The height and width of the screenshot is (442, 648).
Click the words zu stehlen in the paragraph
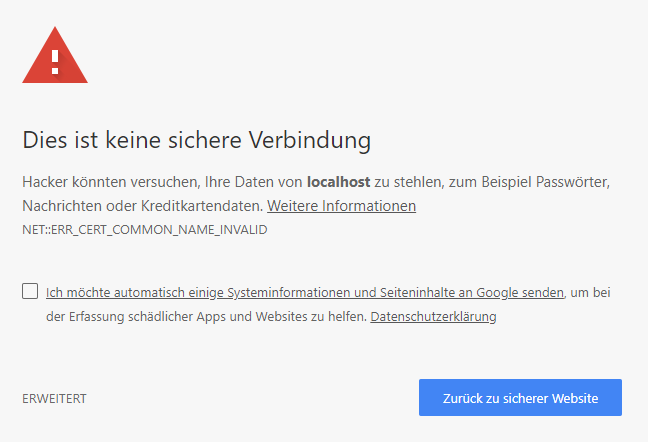point(406,182)
